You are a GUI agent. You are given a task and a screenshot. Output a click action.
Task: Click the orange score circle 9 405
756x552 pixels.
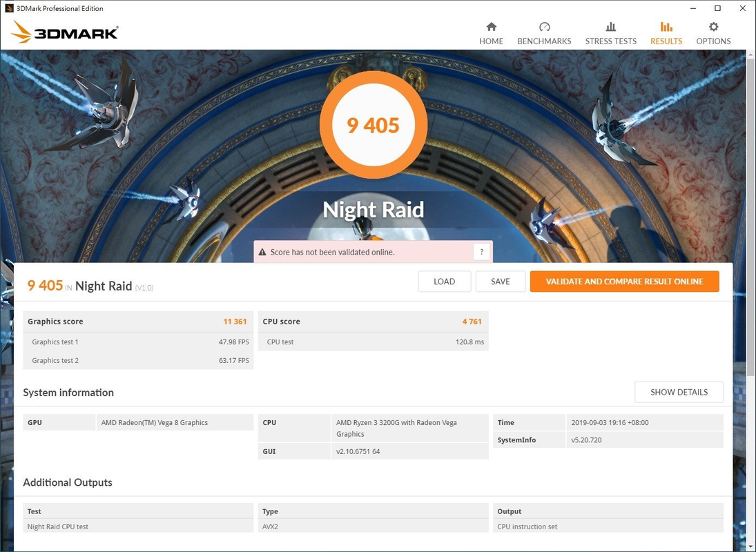(374, 126)
